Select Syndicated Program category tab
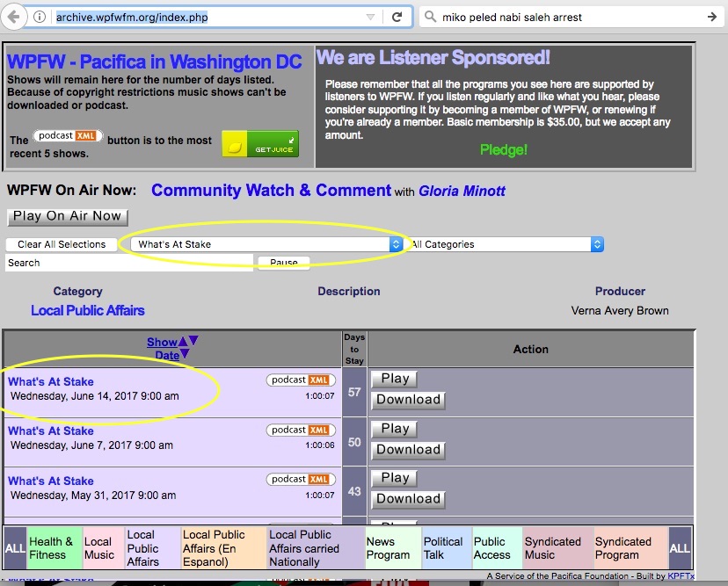The height and width of the screenshot is (586, 728). 630,548
